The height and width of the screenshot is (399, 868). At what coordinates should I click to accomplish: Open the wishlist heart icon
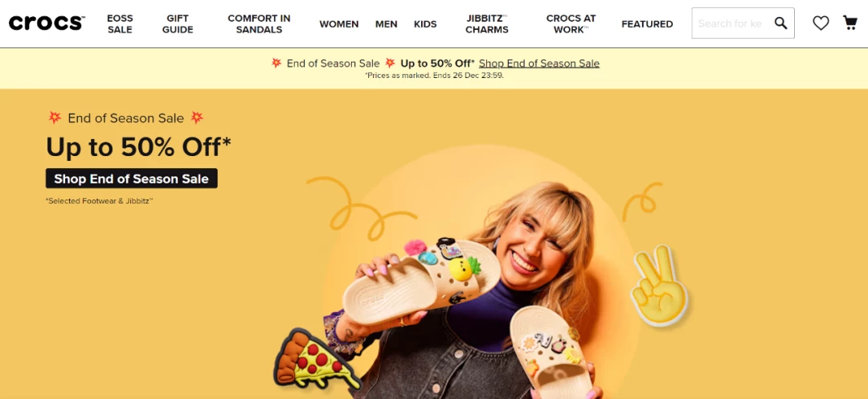pos(821,23)
